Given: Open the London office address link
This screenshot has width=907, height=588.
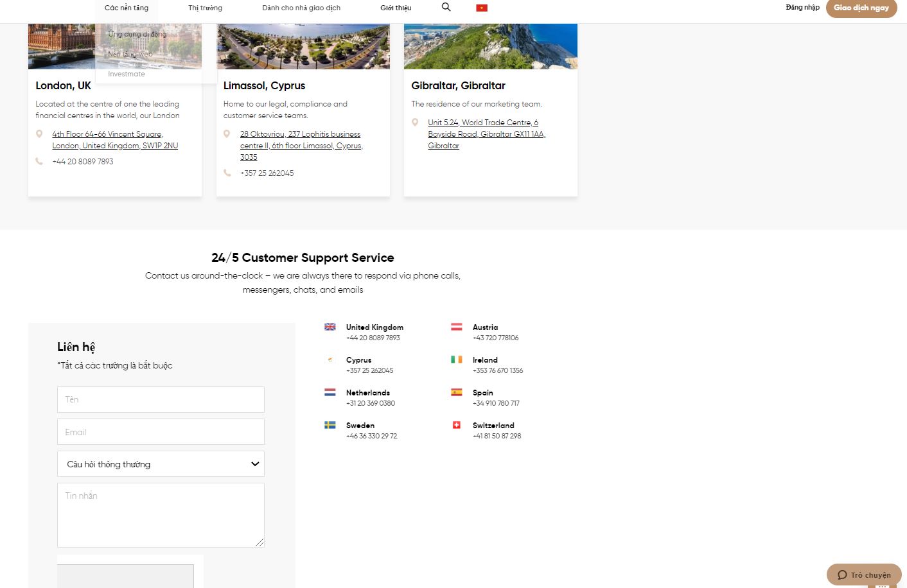Looking at the screenshot, I should point(115,140).
